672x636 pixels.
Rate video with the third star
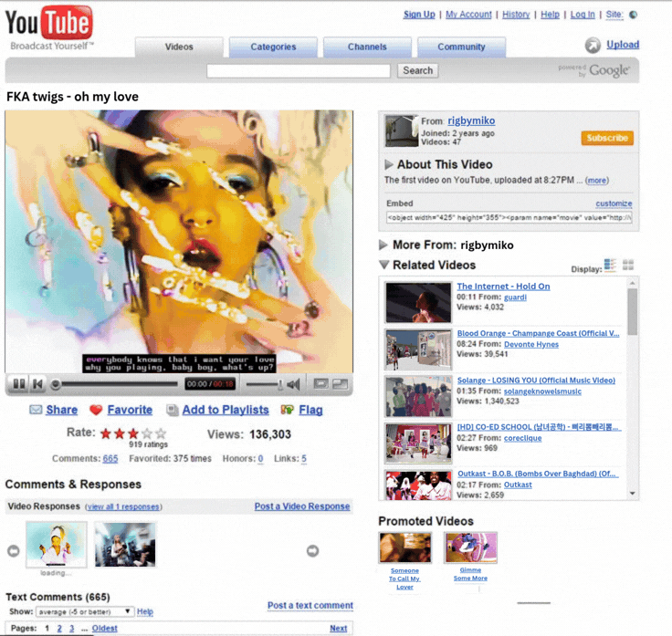click(x=133, y=433)
